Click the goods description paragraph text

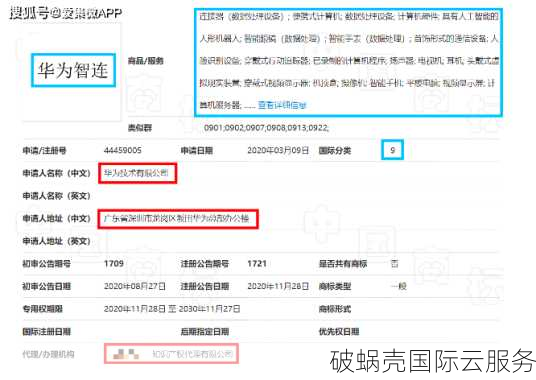coord(349,60)
